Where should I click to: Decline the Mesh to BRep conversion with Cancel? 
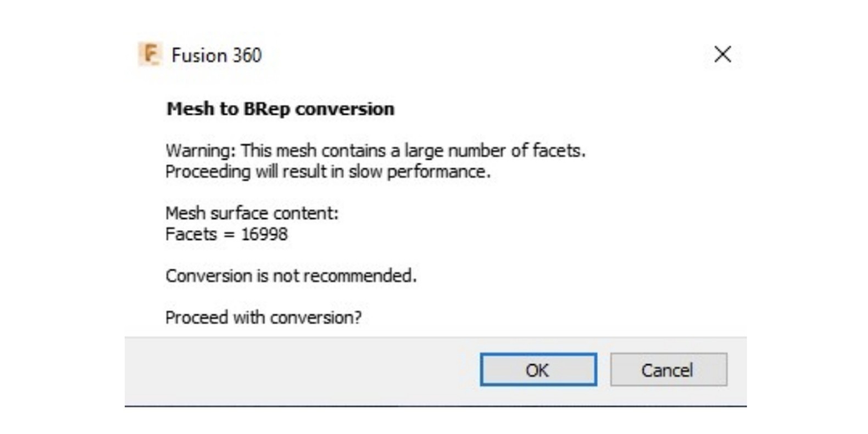coord(668,369)
